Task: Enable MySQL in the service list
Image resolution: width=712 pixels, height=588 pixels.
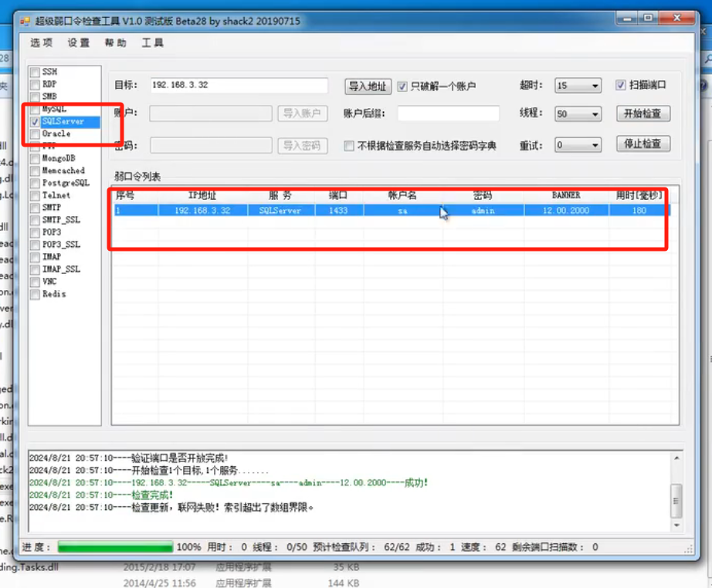Action: 35,110
